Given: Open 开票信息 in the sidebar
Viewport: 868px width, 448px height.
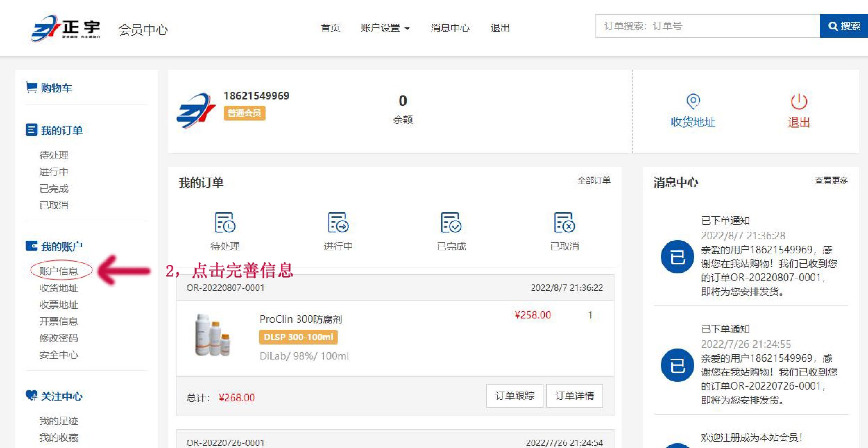Looking at the screenshot, I should pos(59,321).
